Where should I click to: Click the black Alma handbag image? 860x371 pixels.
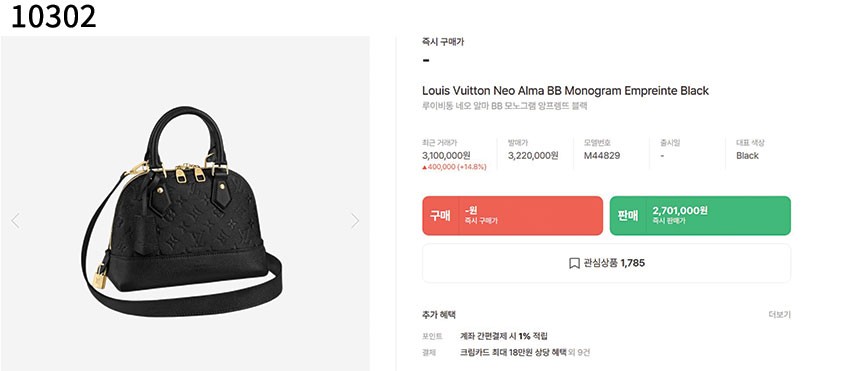point(182,211)
